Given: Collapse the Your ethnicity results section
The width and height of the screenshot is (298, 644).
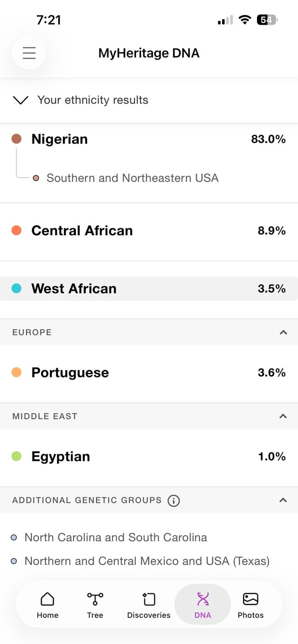Looking at the screenshot, I should (x=20, y=100).
